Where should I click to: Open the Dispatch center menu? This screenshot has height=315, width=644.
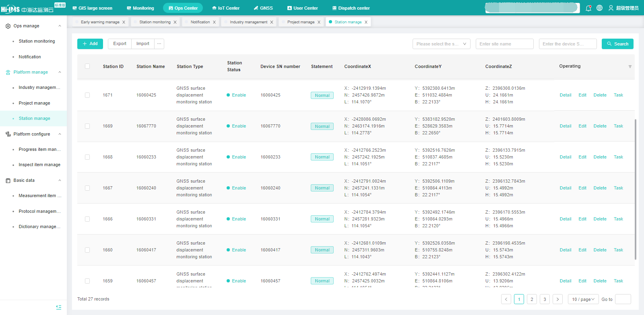(351, 8)
